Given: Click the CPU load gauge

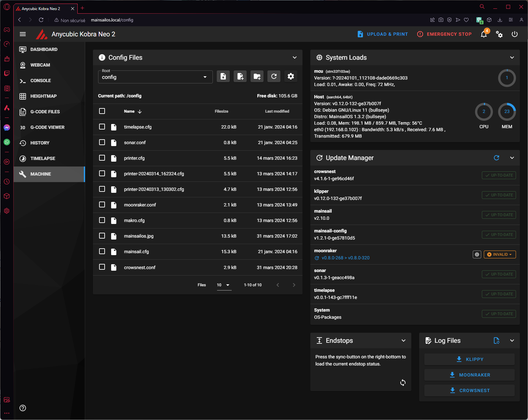Looking at the screenshot, I should point(484,112).
